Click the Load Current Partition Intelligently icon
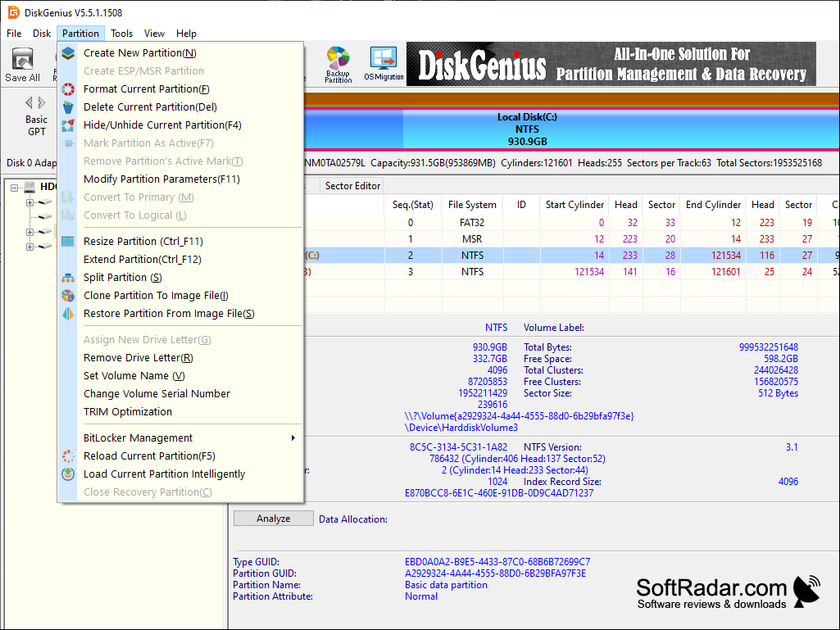Image resolution: width=840 pixels, height=630 pixels. 68,474
